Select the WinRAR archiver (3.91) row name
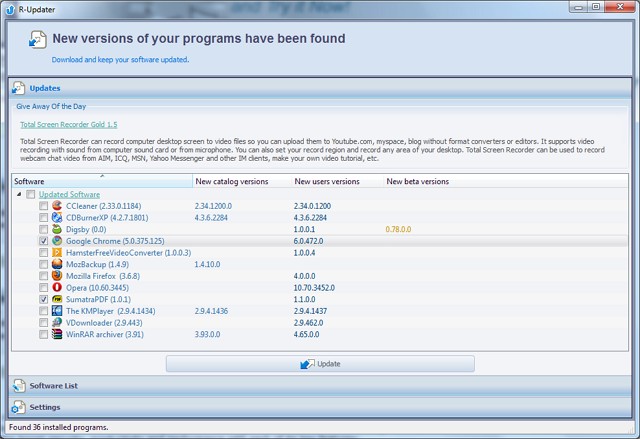This screenshot has height=439, width=640. coord(105,334)
